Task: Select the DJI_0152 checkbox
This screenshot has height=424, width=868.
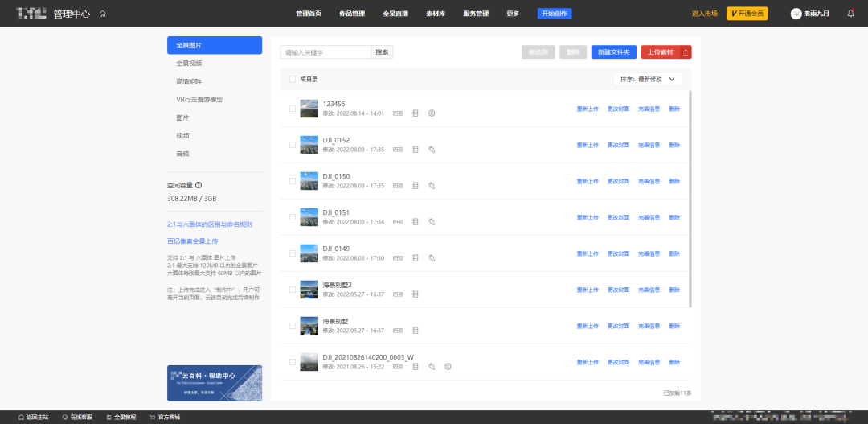Action: pyautogui.click(x=293, y=145)
